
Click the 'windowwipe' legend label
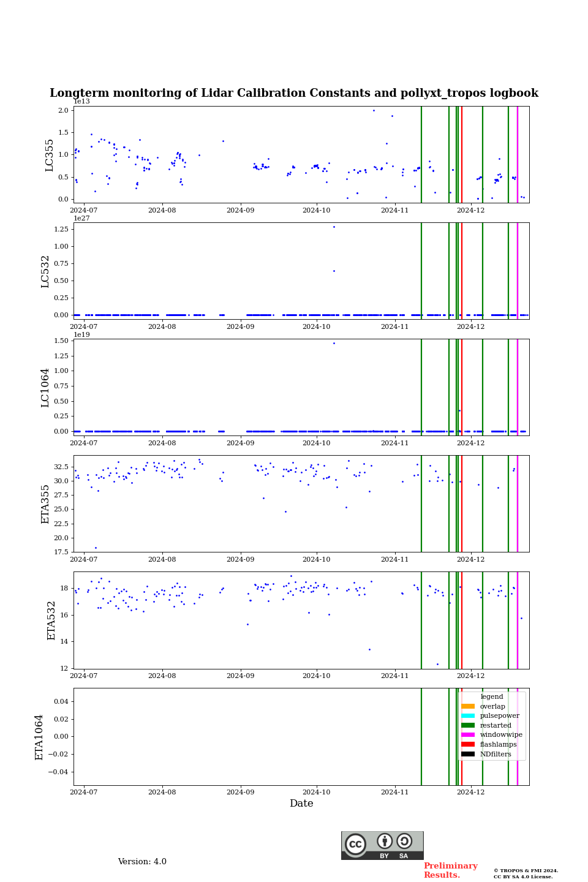[501, 735]
